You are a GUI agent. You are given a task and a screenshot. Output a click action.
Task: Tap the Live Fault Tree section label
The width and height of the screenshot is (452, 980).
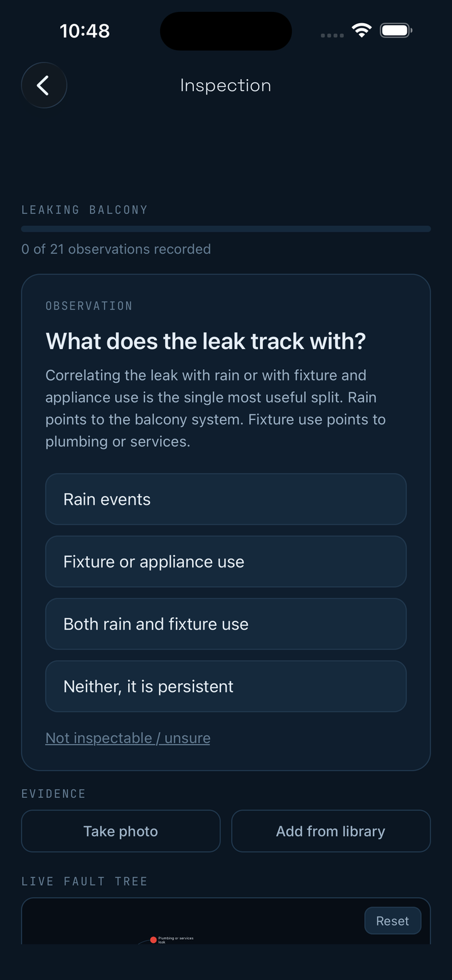click(85, 881)
